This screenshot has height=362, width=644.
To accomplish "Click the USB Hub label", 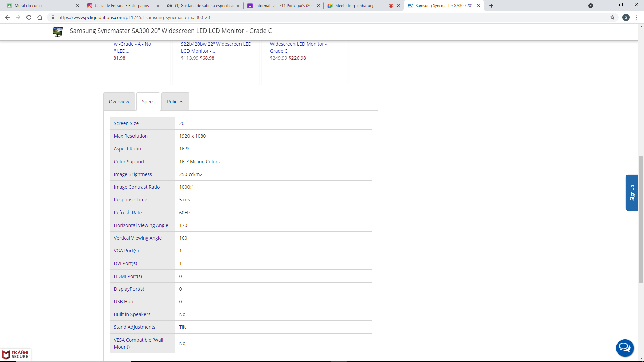I will coord(123,302).
